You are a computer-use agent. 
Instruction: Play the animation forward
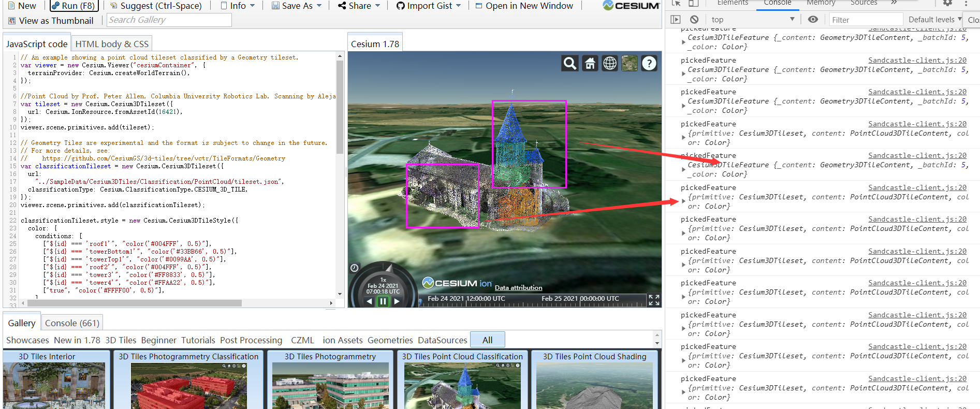(397, 301)
